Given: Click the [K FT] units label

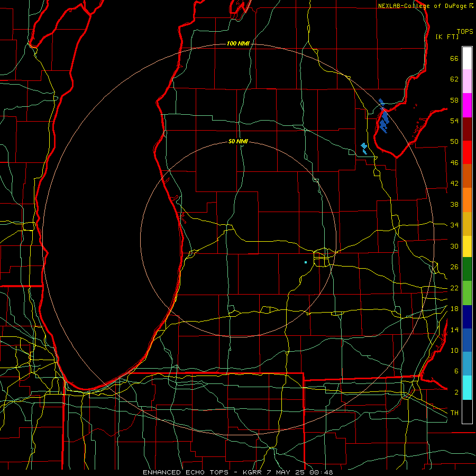Looking at the screenshot, I should (447, 36).
